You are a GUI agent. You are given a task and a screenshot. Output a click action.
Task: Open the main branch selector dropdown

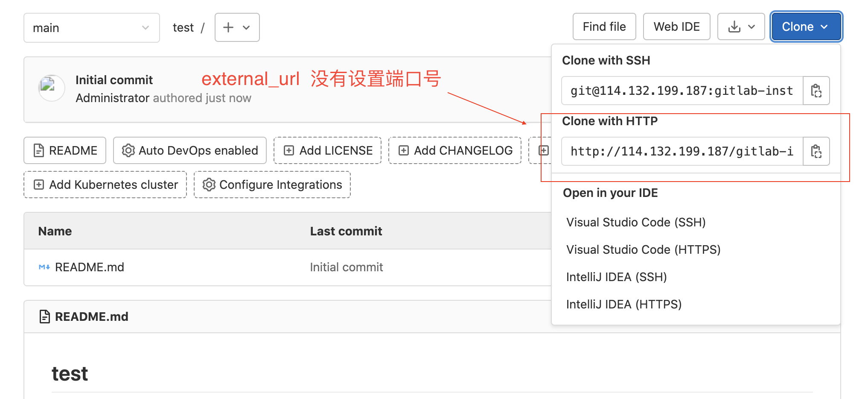pyautogui.click(x=92, y=28)
